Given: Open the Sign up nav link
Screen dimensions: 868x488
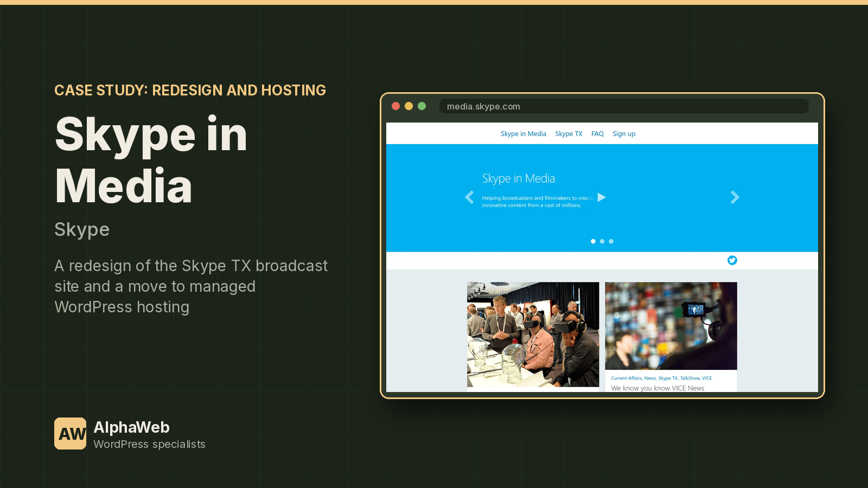Looking at the screenshot, I should coord(624,134).
